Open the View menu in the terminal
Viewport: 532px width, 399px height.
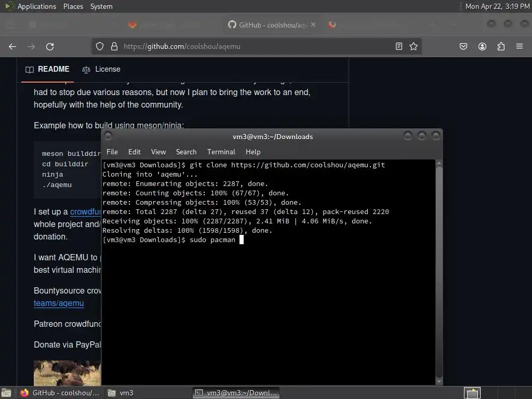click(158, 152)
